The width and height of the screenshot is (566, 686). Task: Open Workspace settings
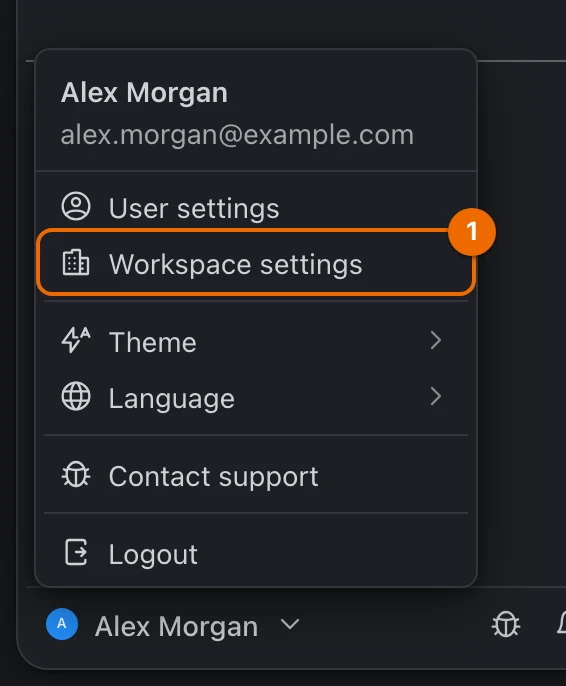[256, 263]
